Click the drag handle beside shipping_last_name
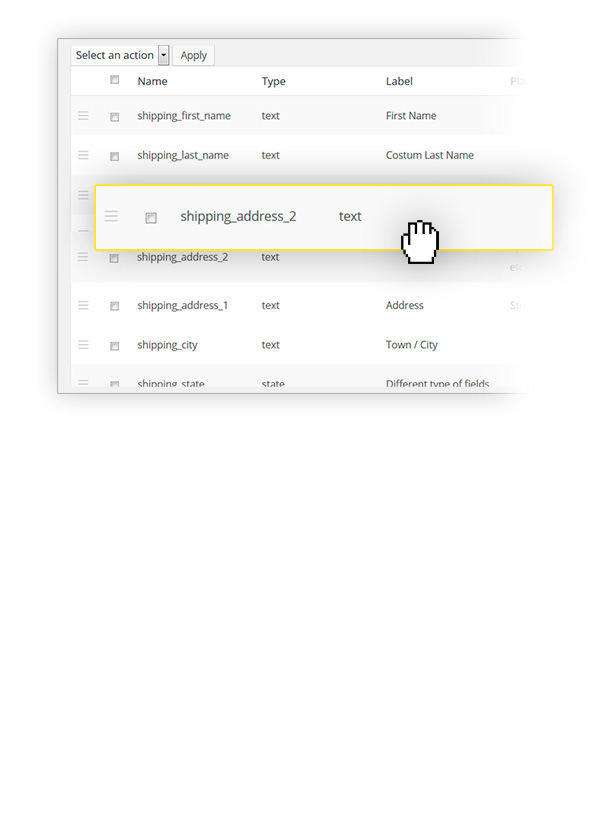This screenshot has width=600, height=820. (84, 155)
